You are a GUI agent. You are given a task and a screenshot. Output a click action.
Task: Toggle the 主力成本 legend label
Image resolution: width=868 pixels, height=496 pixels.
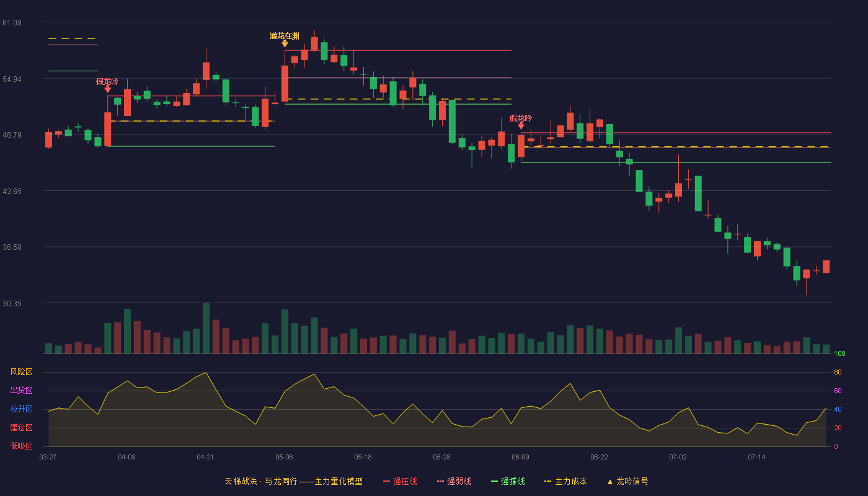click(x=571, y=482)
